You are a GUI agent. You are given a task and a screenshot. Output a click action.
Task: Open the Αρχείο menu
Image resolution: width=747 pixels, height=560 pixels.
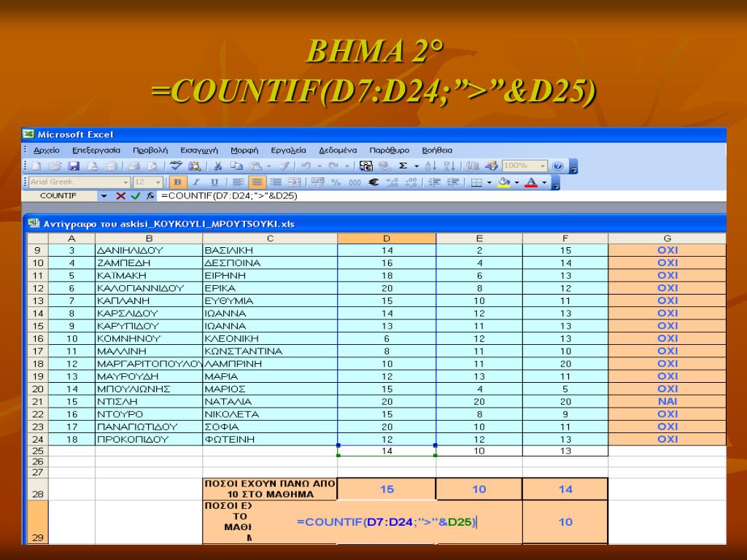47,150
